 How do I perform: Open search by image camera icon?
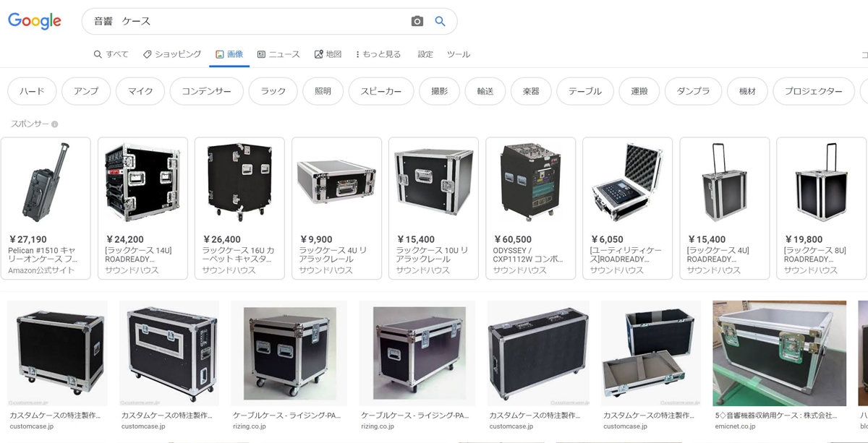click(417, 22)
